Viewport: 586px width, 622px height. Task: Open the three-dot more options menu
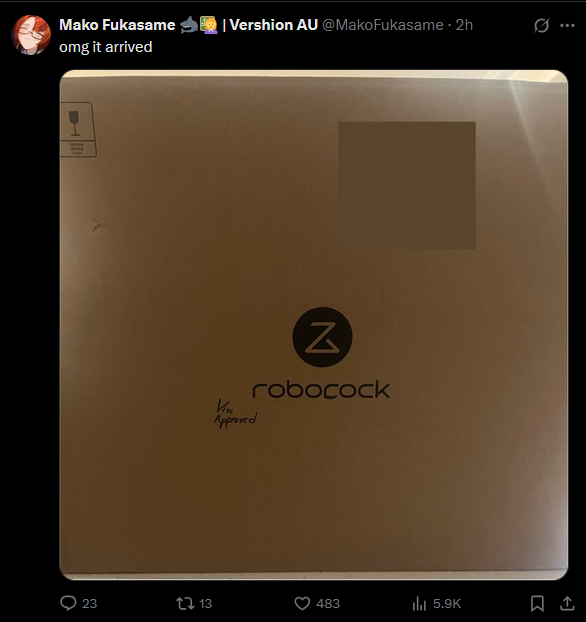[x=567, y=25]
